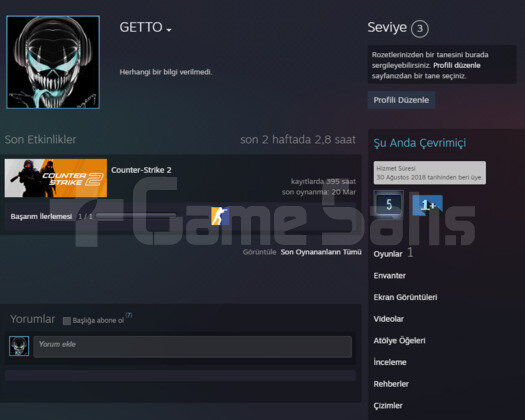Toggle the Başlığa abone ol checkbox
Viewport: 525px width, 420px height.
(67, 321)
